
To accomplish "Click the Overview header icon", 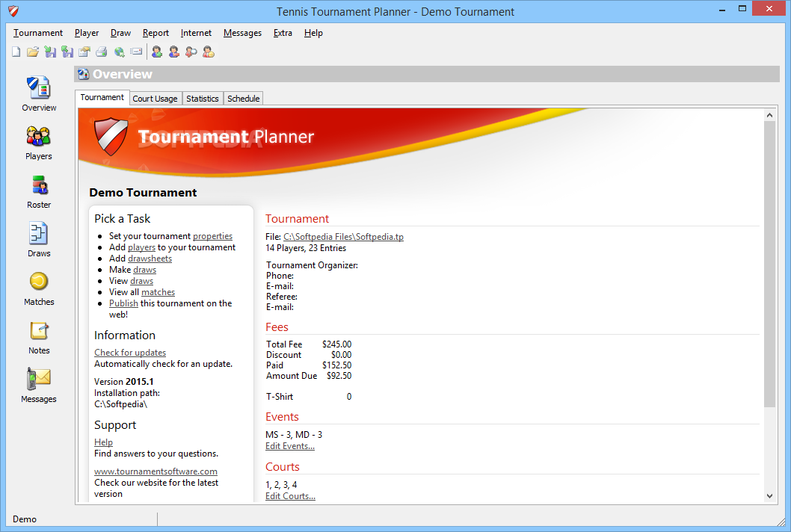I will point(84,74).
